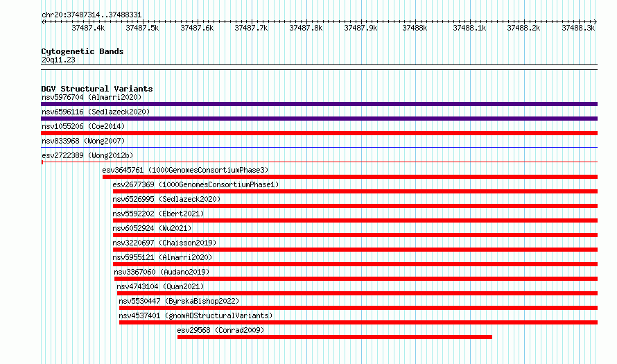Open nsv1055206 (Coe2014) variant
617x364 pixels.
pyautogui.click(x=83, y=126)
